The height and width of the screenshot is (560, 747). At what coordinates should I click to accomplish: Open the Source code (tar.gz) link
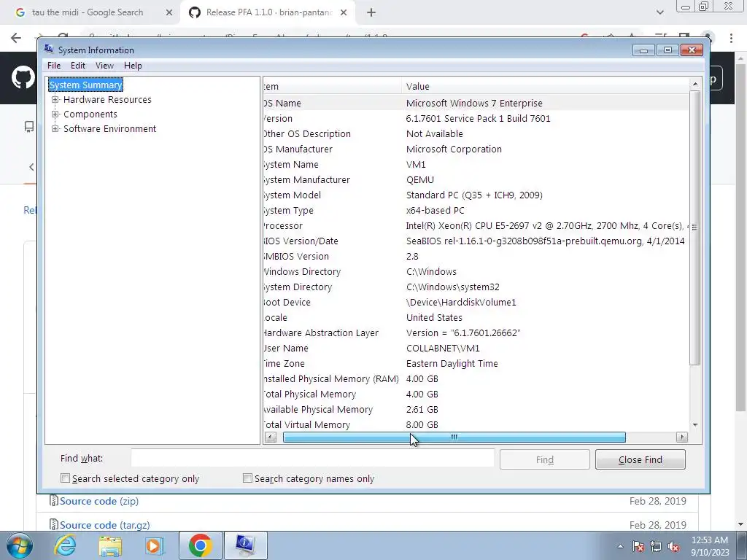105,525
